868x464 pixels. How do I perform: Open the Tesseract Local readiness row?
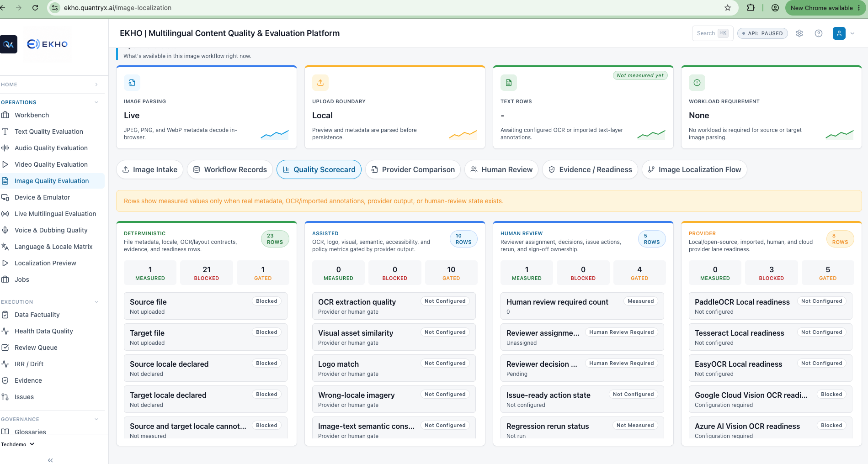(771, 337)
